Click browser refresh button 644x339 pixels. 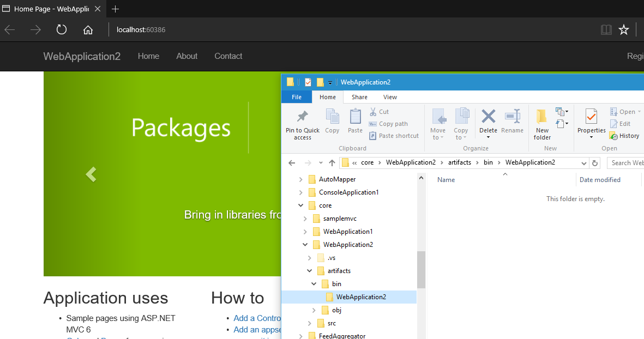point(62,30)
